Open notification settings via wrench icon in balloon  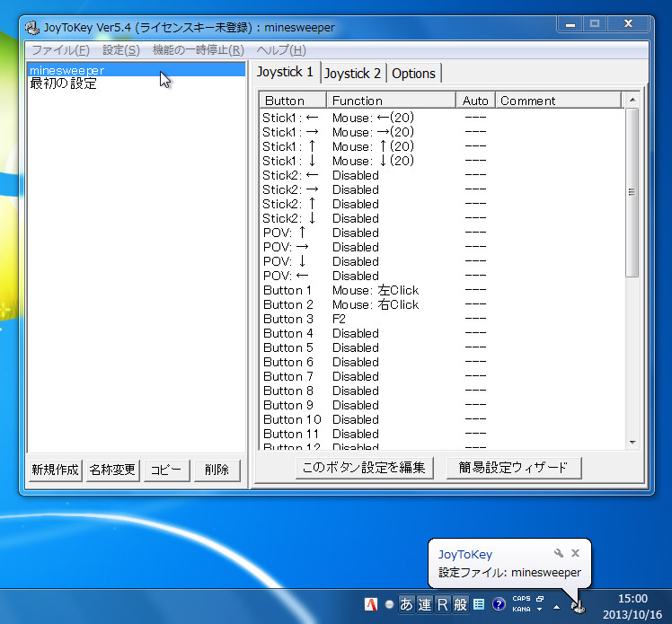[559, 553]
